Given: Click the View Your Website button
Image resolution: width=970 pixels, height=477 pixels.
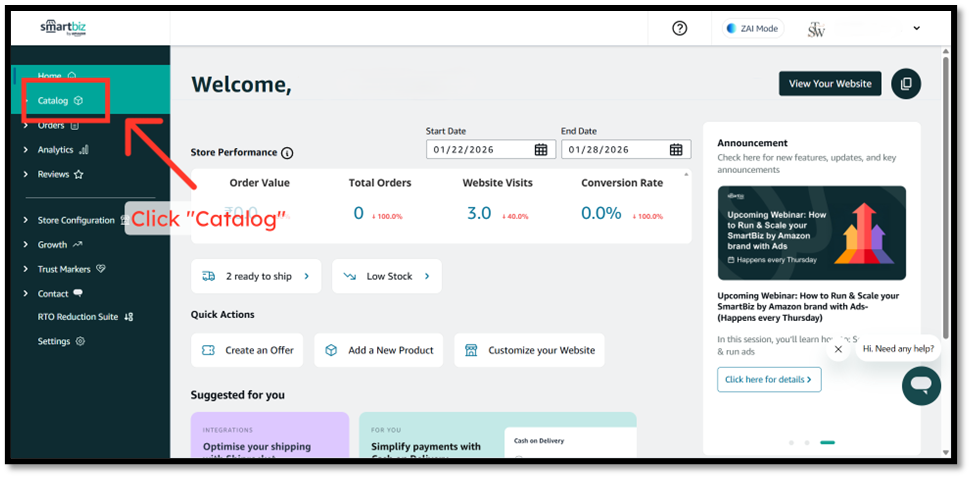Looking at the screenshot, I should pyautogui.click(x=830, y=84).
